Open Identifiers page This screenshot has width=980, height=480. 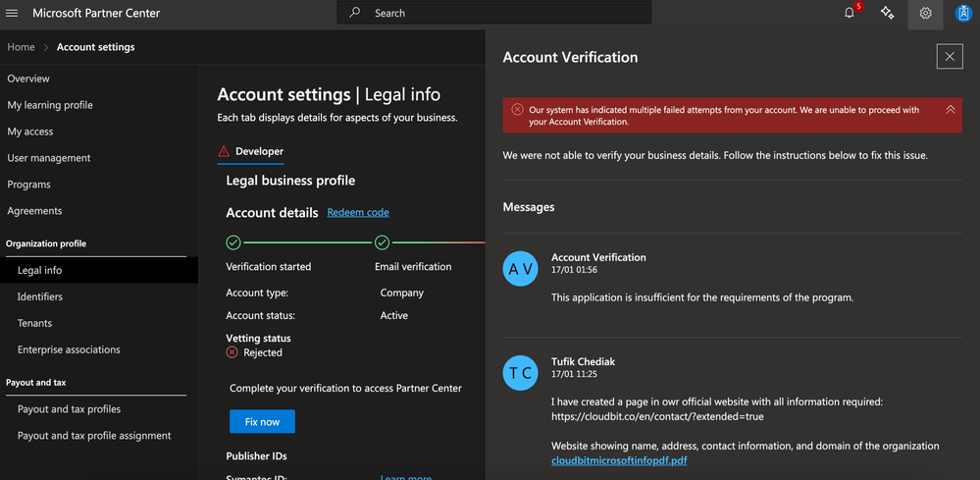[40, 296]
